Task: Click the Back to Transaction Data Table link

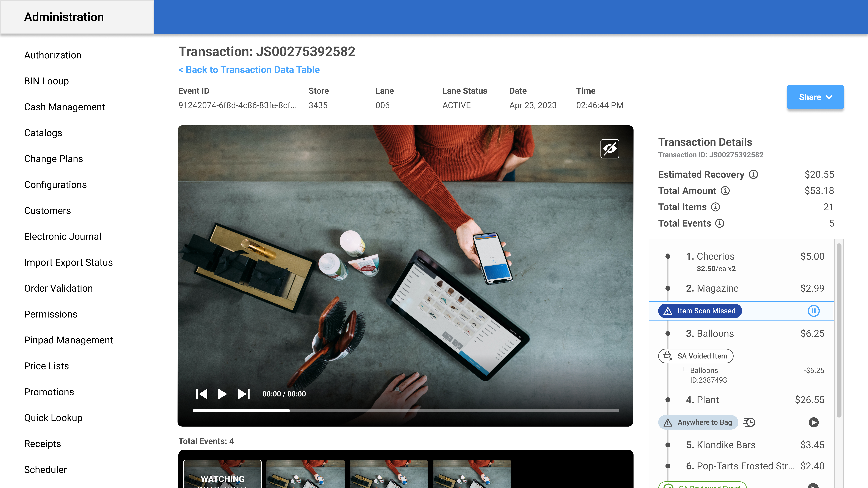Action: tap(249, 70)
